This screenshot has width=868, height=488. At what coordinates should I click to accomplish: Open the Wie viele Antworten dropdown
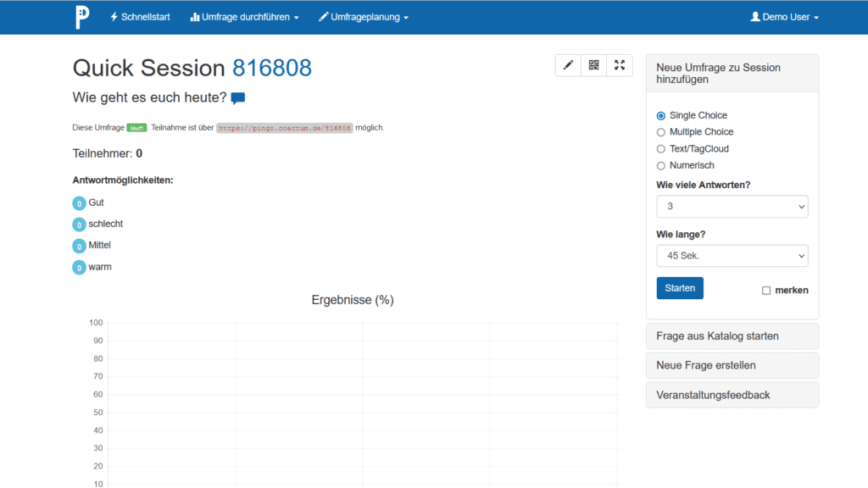click(732, 206)
